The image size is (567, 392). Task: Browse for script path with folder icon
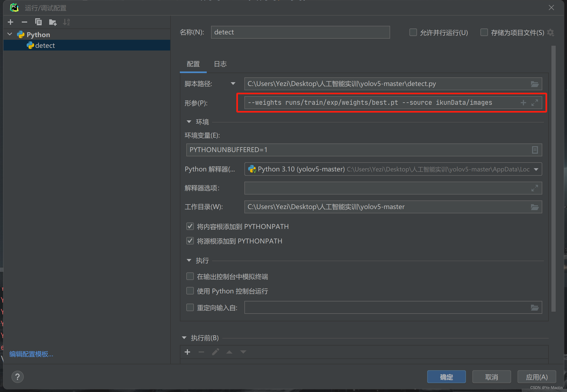[534, 84]
